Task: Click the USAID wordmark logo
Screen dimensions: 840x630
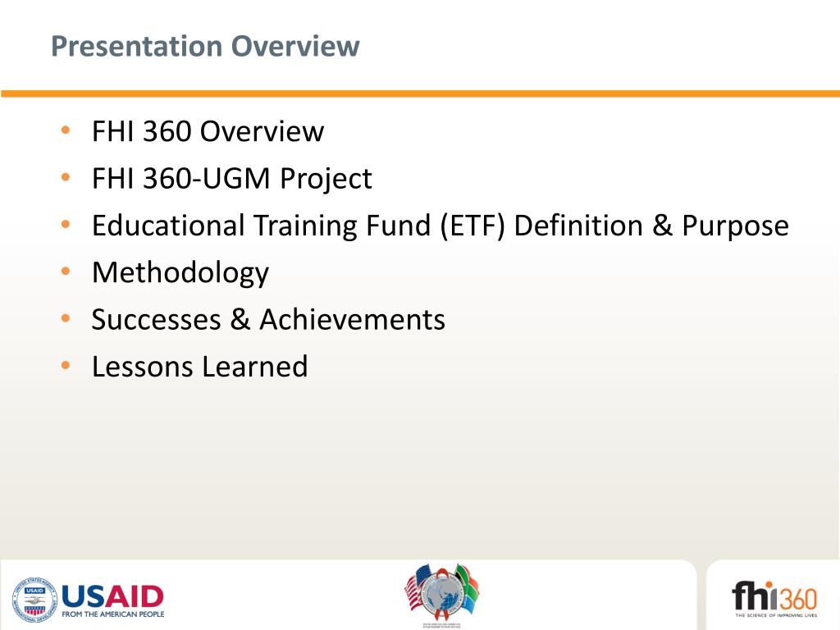Action: 113,595
